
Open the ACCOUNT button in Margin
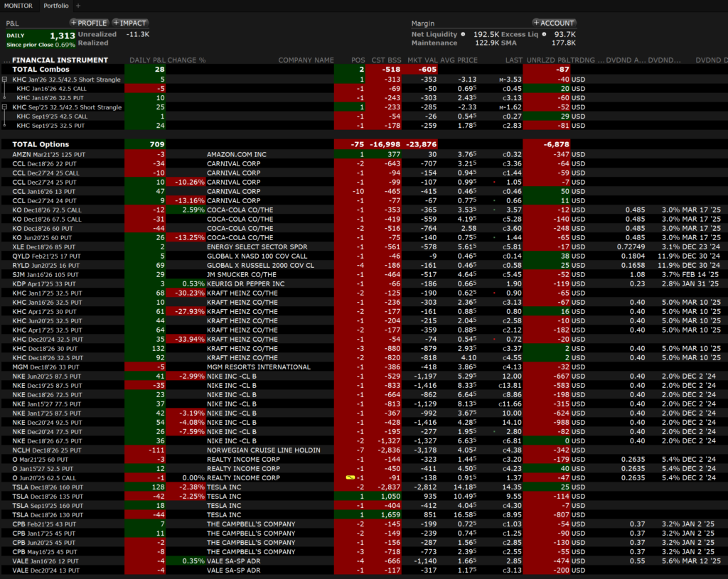[x=554, y=23]
